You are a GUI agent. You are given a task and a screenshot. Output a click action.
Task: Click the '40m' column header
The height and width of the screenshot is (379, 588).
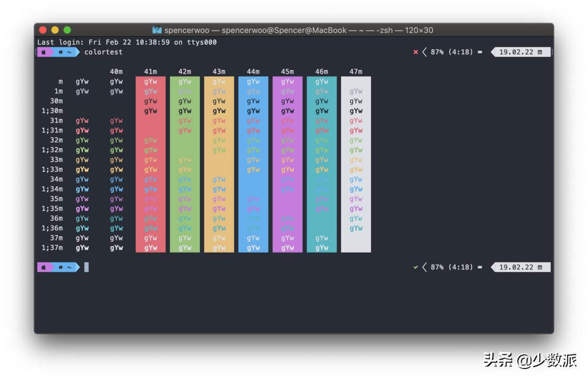116,71
